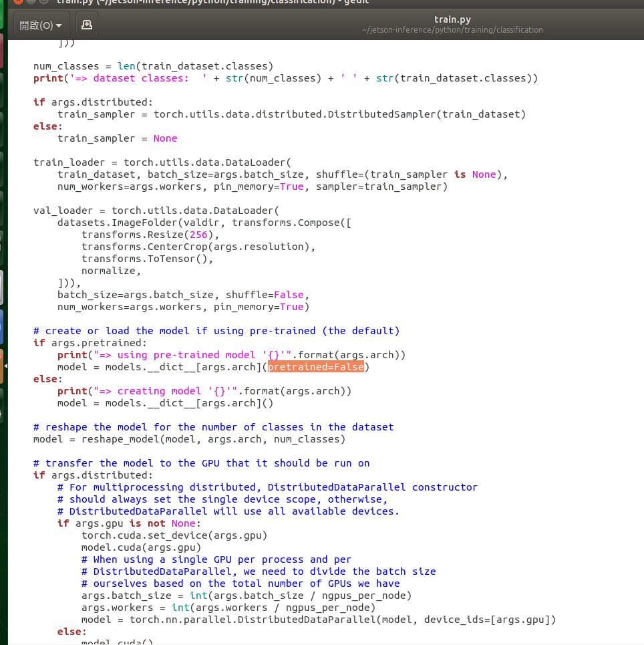
Task: Click the transforms.ToTensor() line
Action: pos(147,259)
